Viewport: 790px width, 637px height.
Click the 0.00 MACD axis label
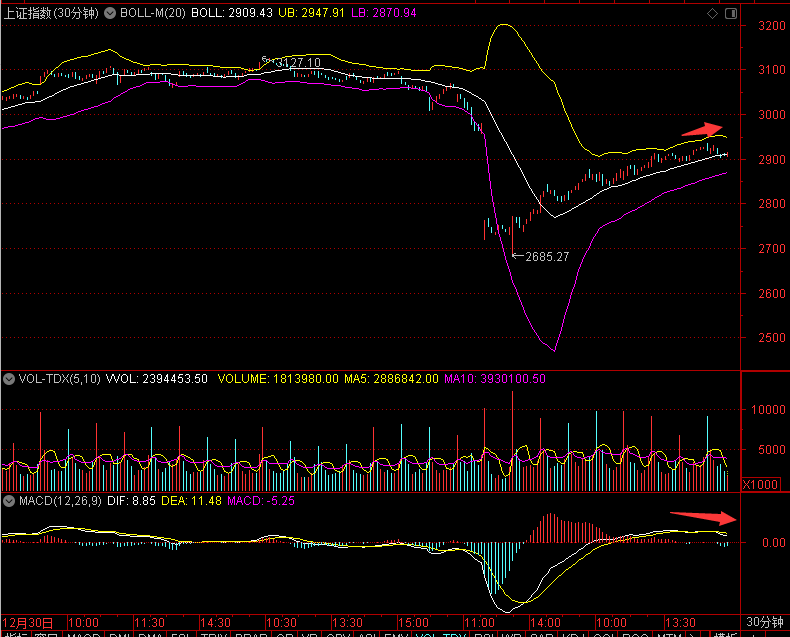(x=773, y=543)
